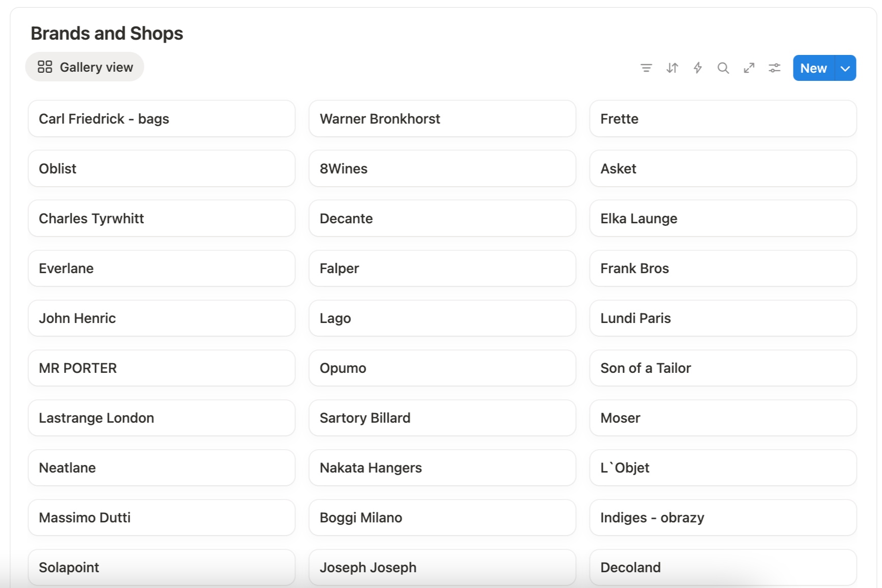Viewport: 882px width, 588px height.
Task: Open the Charles Tyrwhitt entry
Action: [x=161, y=218]
